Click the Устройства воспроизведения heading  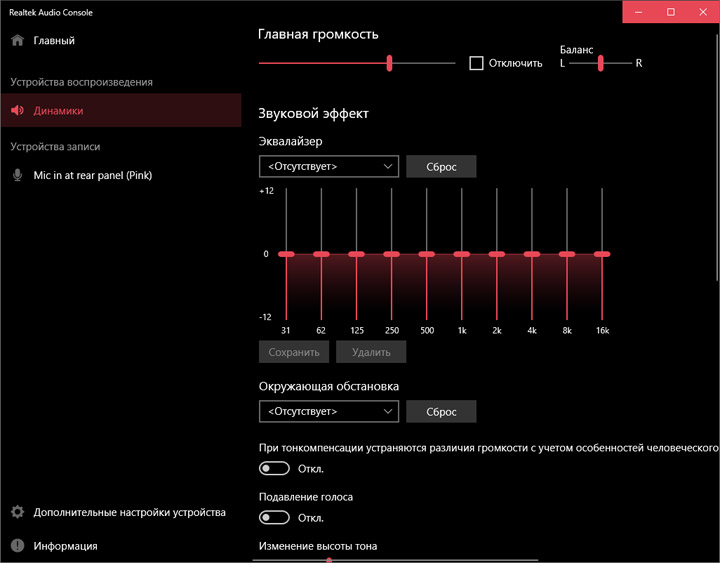(81, 82)
